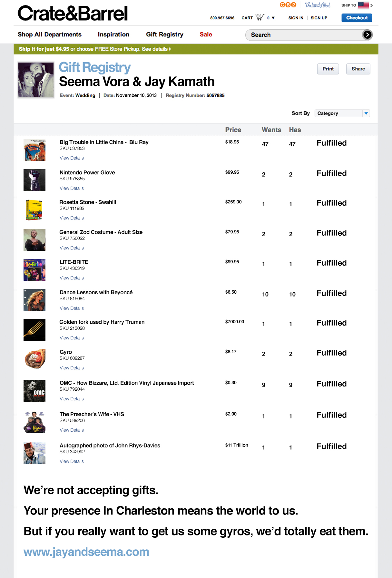
Task: Click the Nintendo Power Glove product image
Action: (34, 180)
